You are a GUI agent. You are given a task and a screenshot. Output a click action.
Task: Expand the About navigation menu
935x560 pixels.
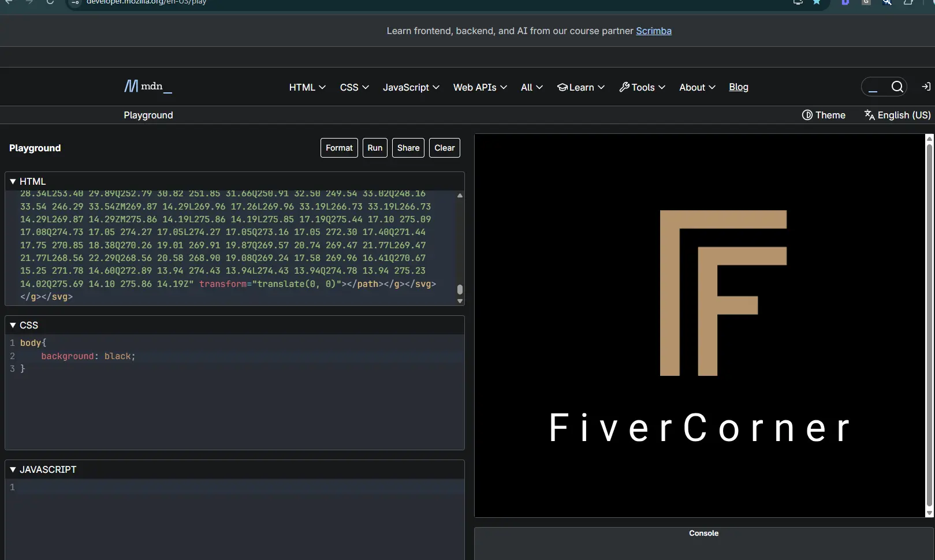point(697,87)
